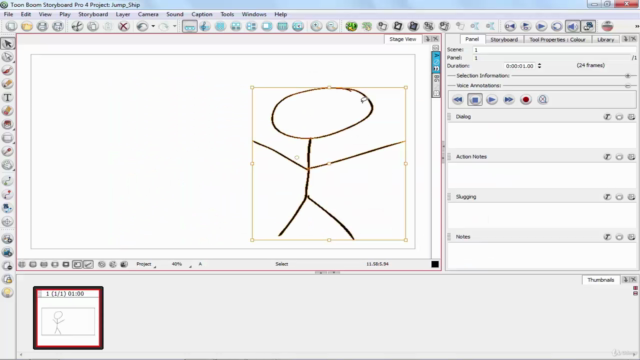Open the Camera menu

[x=148, y=14]
